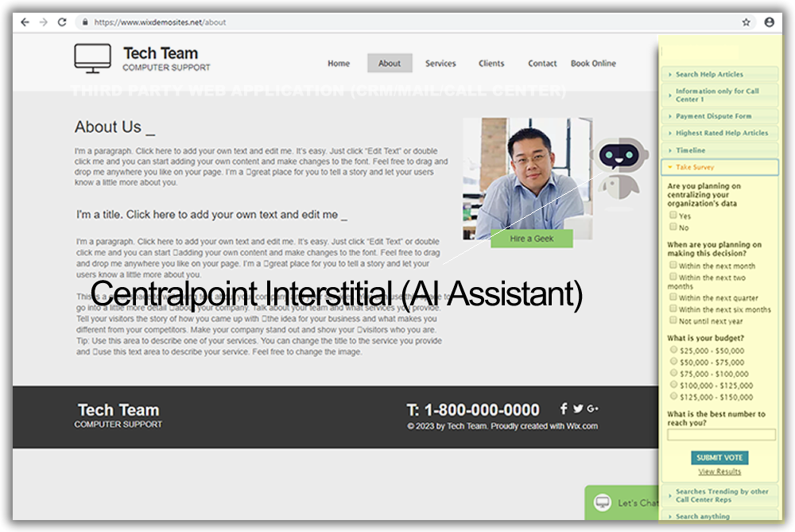Click the phone number input field
The width and height of the screenshot is (795, 532).
(721, 435)
